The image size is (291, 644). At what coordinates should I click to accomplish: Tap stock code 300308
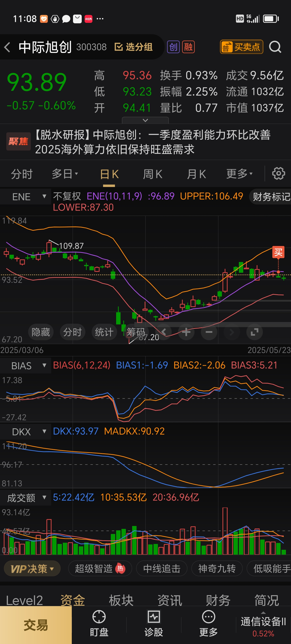91,47
